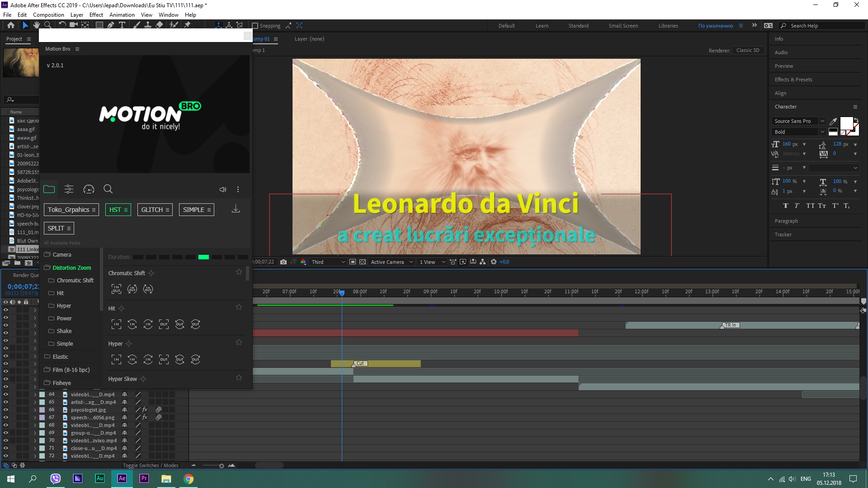Image resolution: width=868 pixels, height=488 pixels.
Task: Hide layer 66 psycologist.jpg eye
Action: [6, 410]
